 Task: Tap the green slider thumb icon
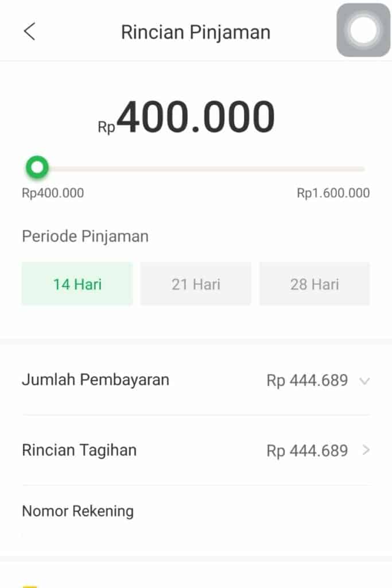[37, 167]
